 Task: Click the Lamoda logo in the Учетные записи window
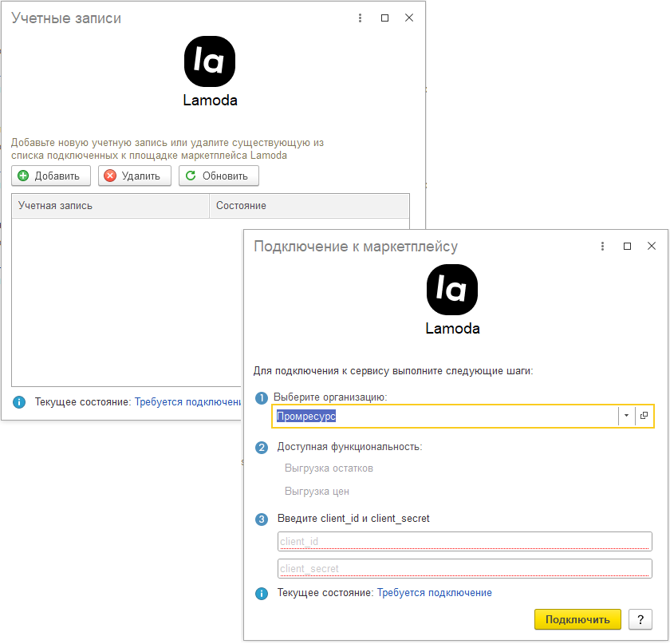coord(210,61)
